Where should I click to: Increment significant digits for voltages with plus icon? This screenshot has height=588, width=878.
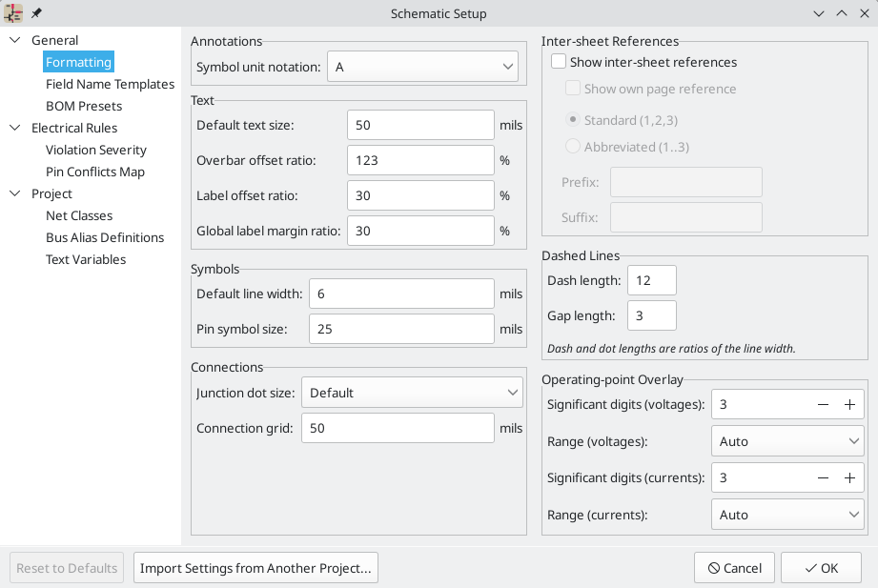pyautogui.click(x=848, y=403)
